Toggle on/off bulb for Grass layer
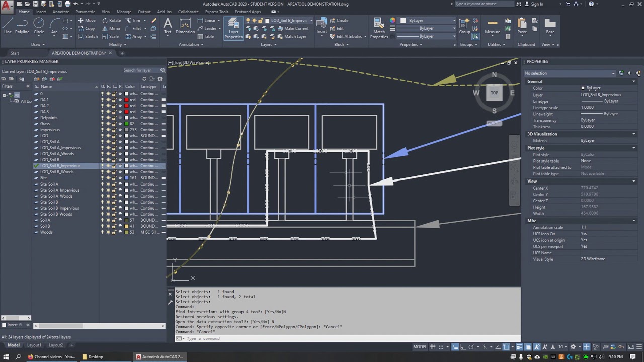 coord(103,124)
